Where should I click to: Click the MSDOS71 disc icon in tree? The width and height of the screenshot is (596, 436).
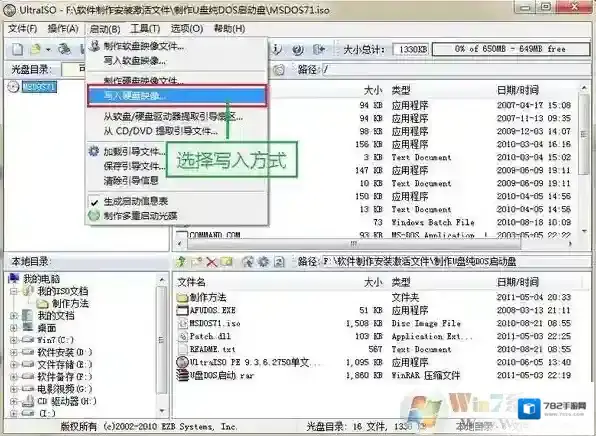coord(14,87)
